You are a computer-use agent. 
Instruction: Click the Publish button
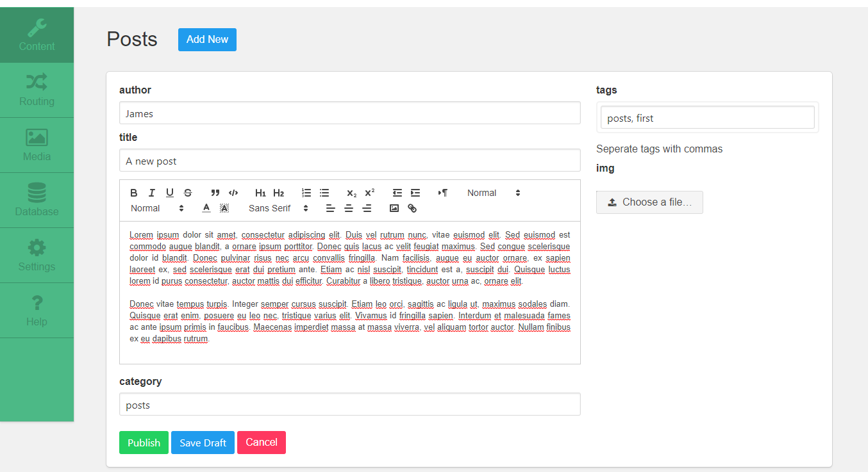144,443
